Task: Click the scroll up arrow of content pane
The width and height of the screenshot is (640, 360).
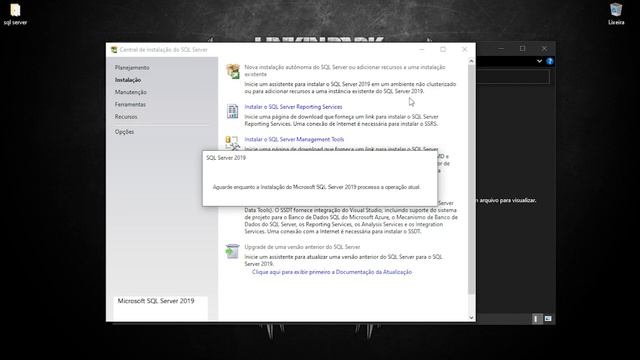Action: point(471,61)
